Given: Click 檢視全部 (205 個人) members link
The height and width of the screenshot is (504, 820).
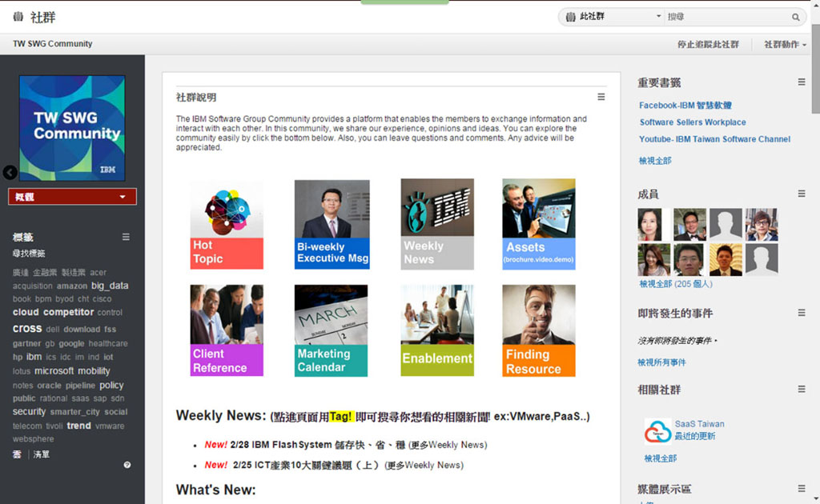Looking at the screenshot, I should point(676,284).
